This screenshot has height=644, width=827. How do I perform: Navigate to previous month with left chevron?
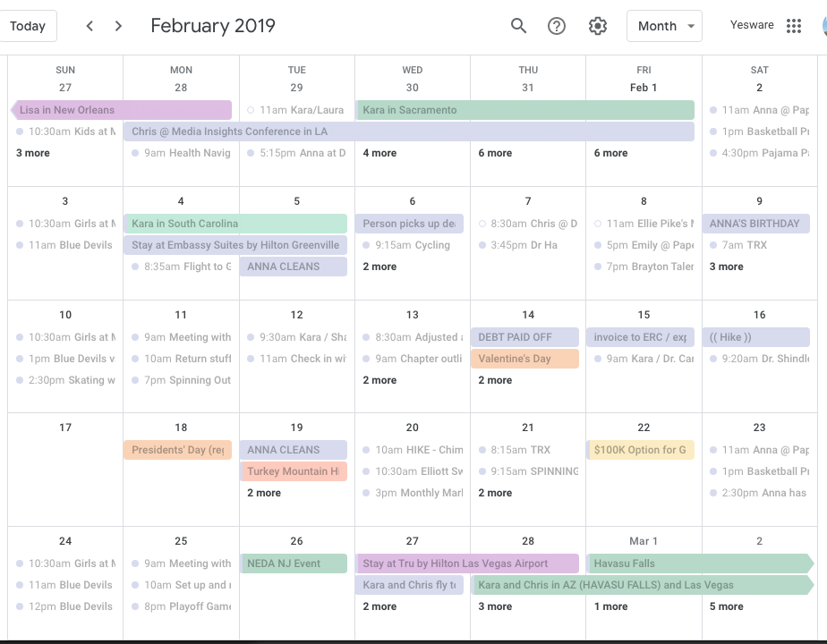point(90,26)
